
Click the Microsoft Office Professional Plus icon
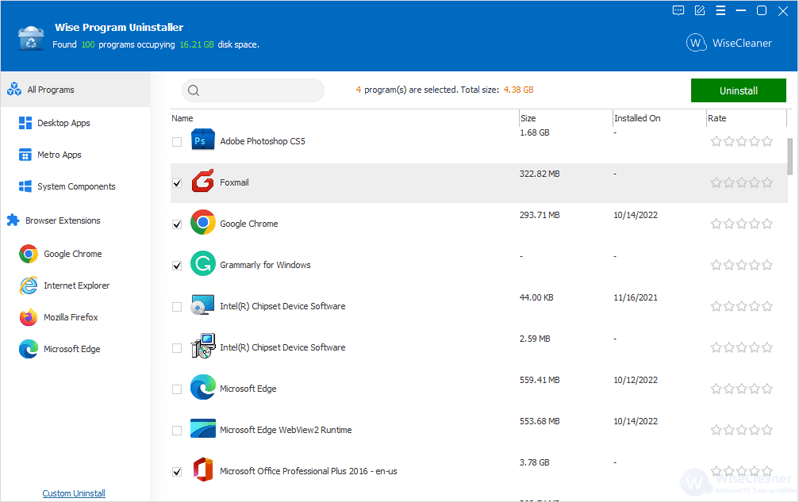coord(203,469)
